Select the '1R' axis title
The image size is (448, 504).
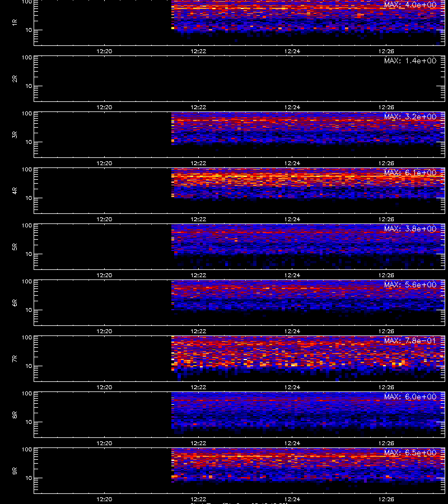point(15,22)
